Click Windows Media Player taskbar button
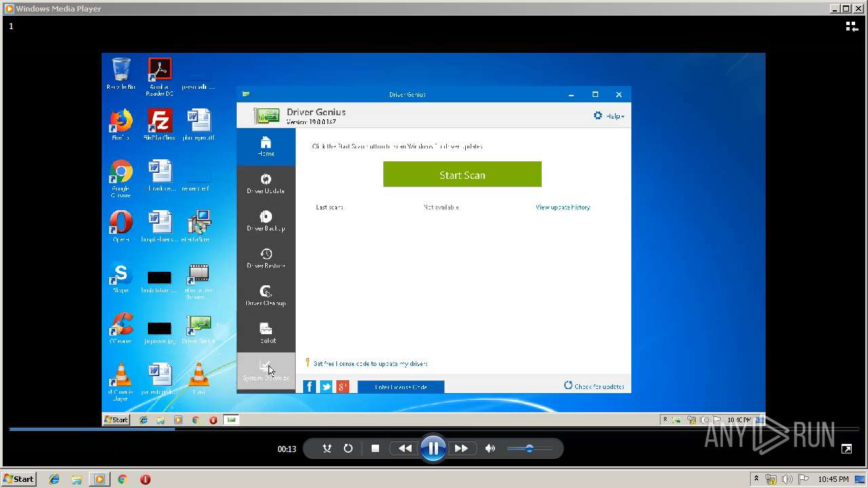This screenshot has height=488, width=868. pyautogui.click(x=100, y=479)
